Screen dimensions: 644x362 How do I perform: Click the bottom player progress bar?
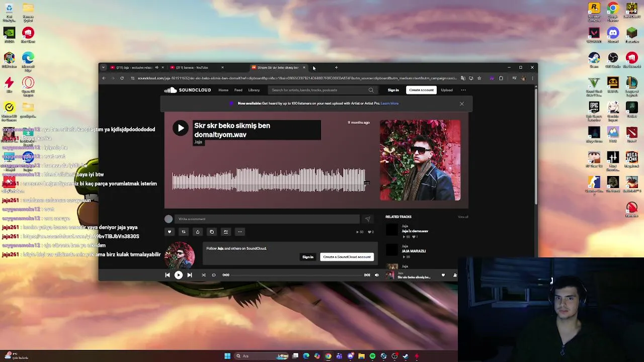point(296,275)
